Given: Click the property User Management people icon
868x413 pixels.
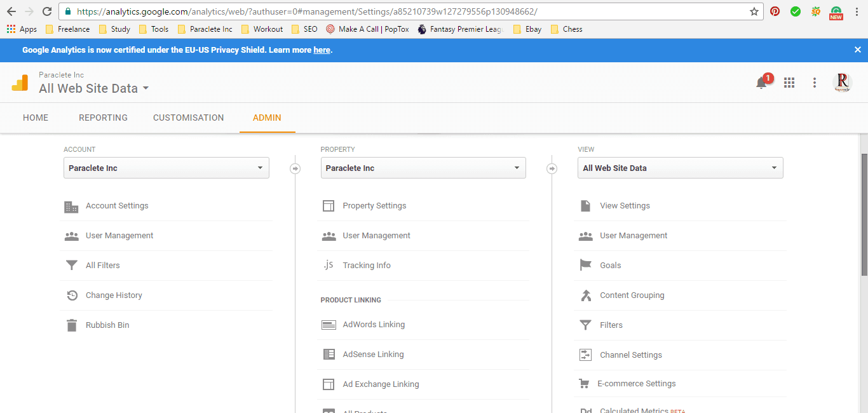Looking at the screenshot, I should [x=329, y=236].
